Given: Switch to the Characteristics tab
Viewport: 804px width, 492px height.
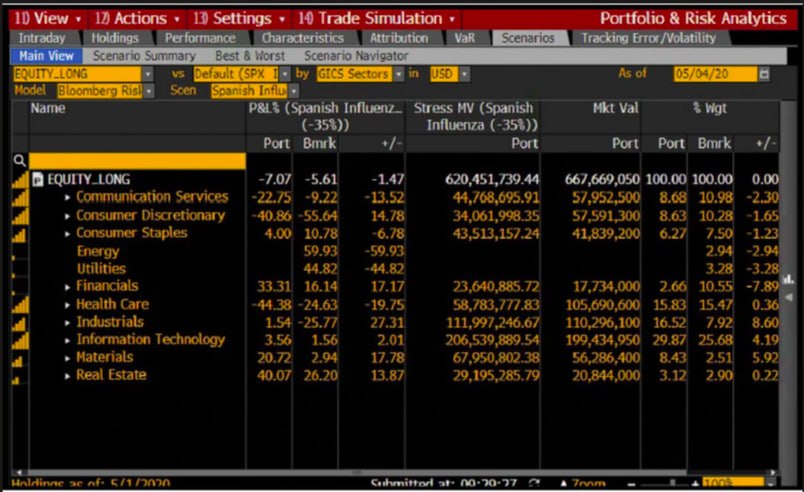Looking at the screenshot, I should 303,38.
